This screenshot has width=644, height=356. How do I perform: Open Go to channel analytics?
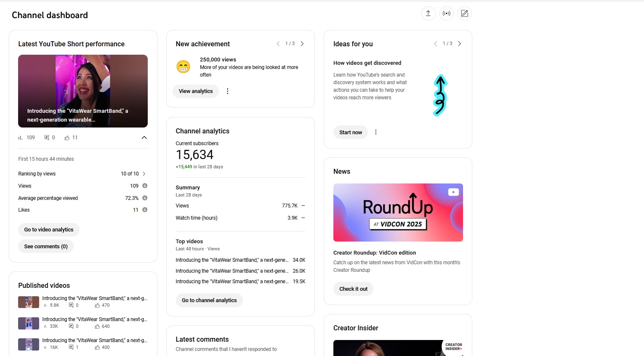click(209, 300)
